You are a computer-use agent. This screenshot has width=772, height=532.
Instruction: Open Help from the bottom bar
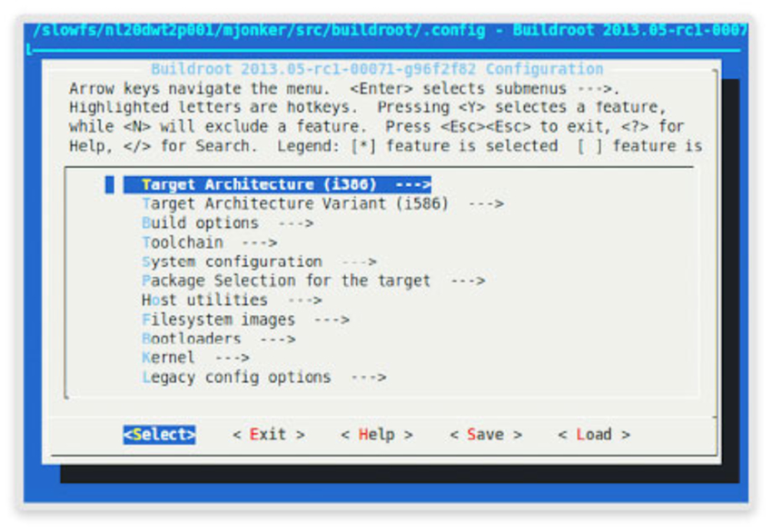(376, 435)
